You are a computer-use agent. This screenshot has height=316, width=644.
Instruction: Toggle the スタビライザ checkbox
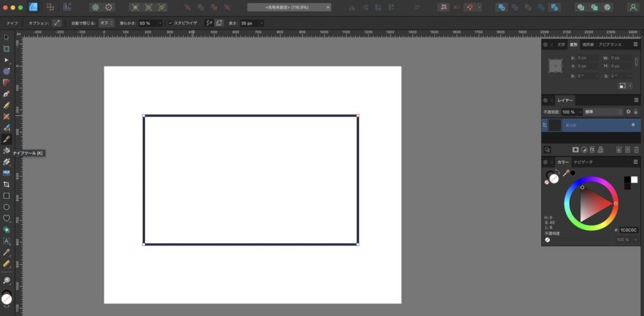(x=170, y=23)
